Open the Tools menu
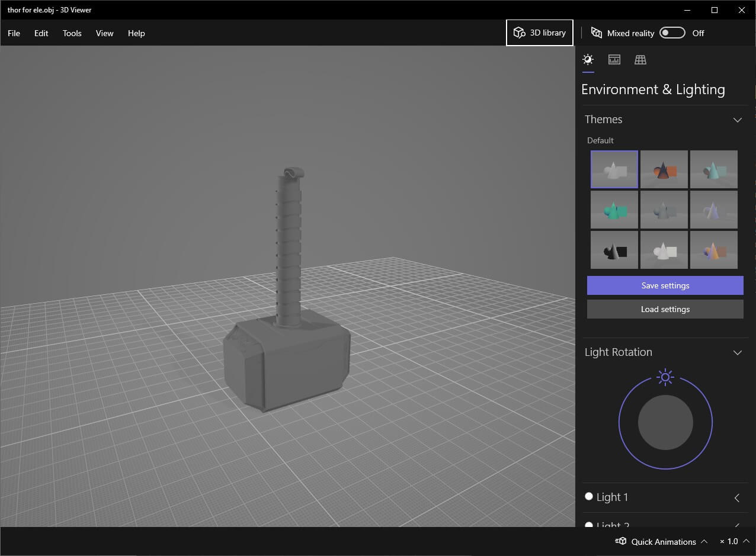The height and width of the screenshot is (556, 756). tap(72, 33)
